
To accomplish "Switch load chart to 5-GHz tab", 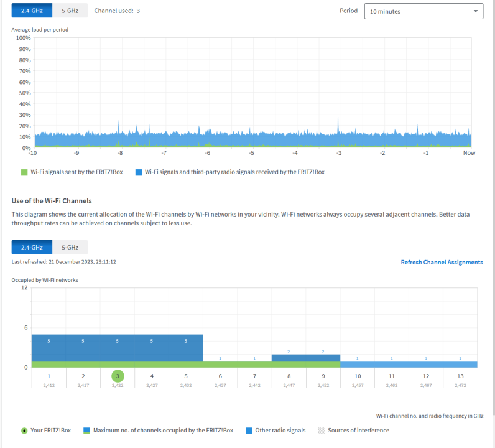I will pos(70,11).
